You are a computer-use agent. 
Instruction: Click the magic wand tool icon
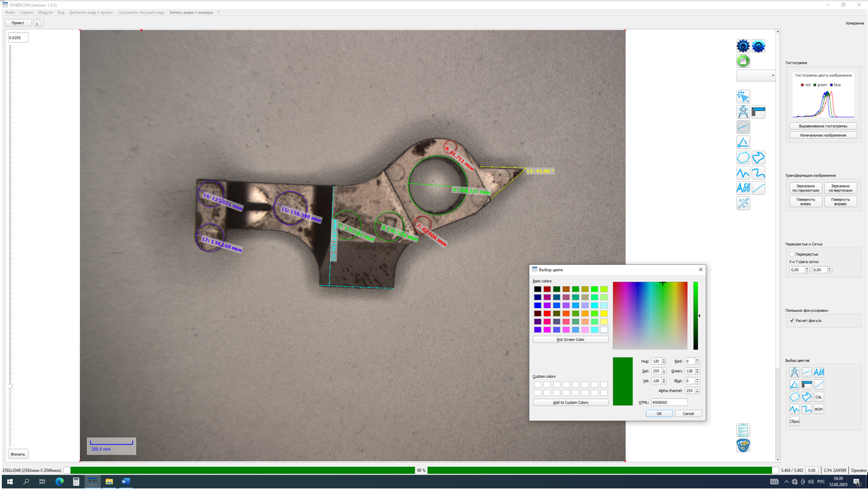743,204
